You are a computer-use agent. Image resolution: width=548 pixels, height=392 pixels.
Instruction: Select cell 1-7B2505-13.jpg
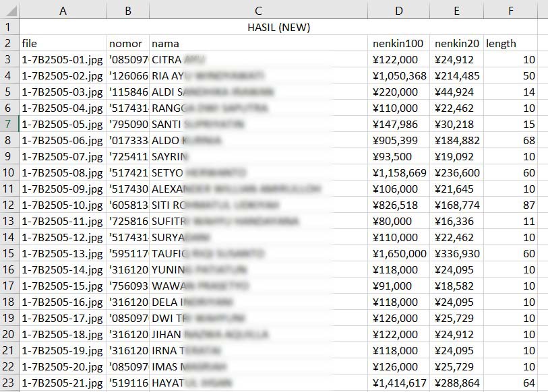[63, 253]
